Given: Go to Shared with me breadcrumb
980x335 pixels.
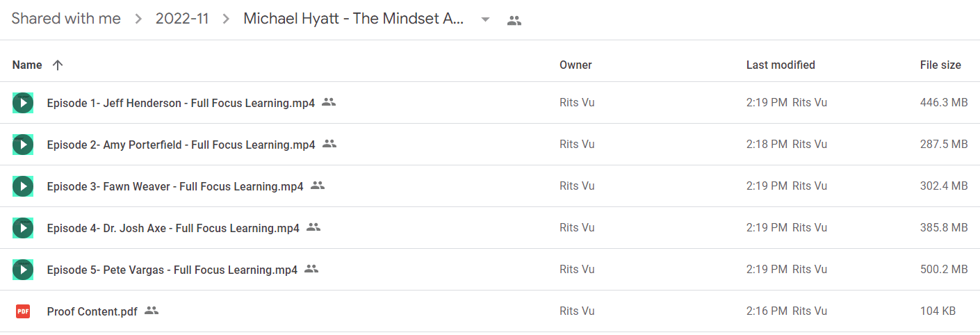Looking at the screenshot, I should pos(66,19).
